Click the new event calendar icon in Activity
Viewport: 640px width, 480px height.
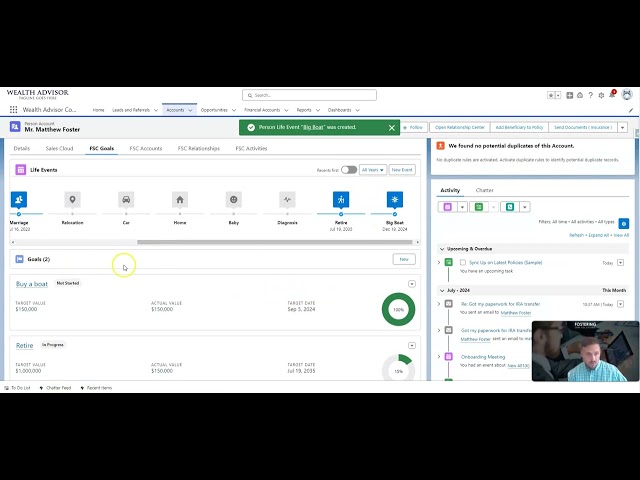click(448, 207)
